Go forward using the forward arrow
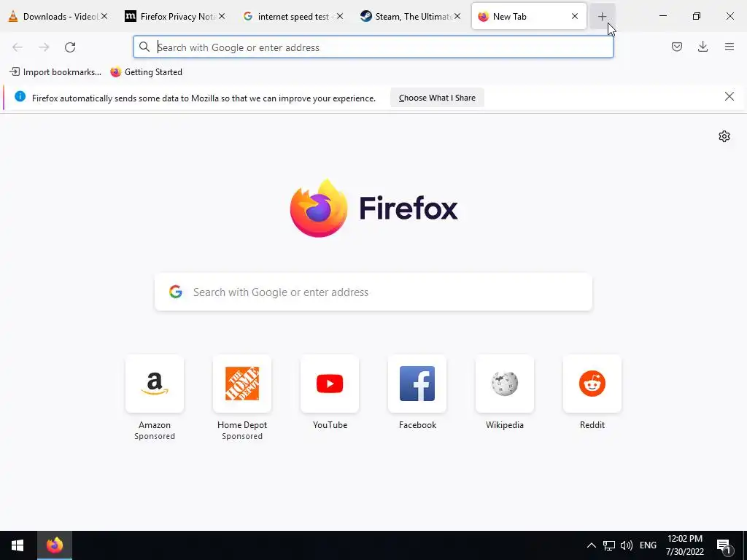This screenshot has width=747, height=560. [44, 47]
